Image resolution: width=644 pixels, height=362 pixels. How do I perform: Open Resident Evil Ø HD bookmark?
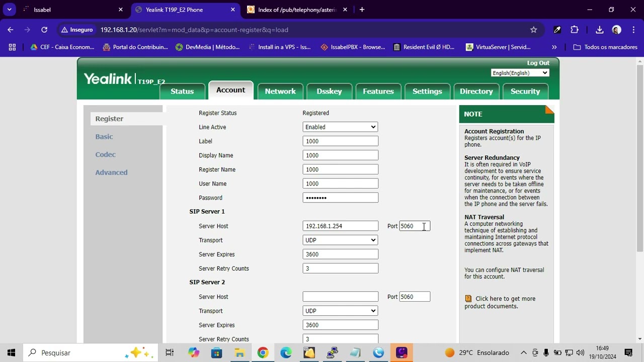[x=424, y=47]
